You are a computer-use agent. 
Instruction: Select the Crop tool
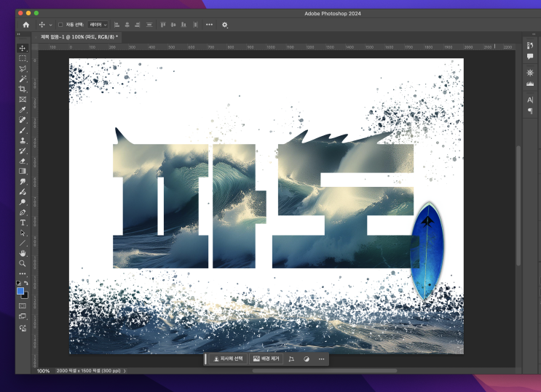pyautogui.click(x=23, y=89)
